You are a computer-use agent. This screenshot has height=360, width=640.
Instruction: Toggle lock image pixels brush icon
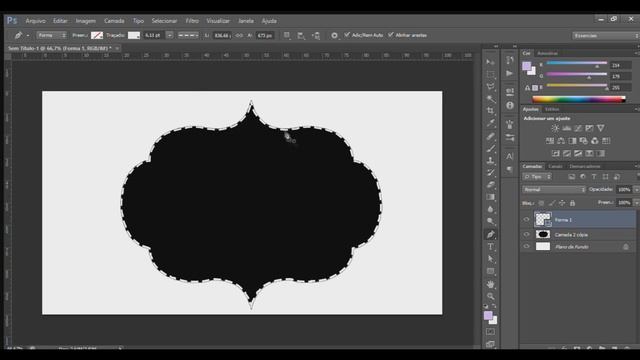click(552, 203)
